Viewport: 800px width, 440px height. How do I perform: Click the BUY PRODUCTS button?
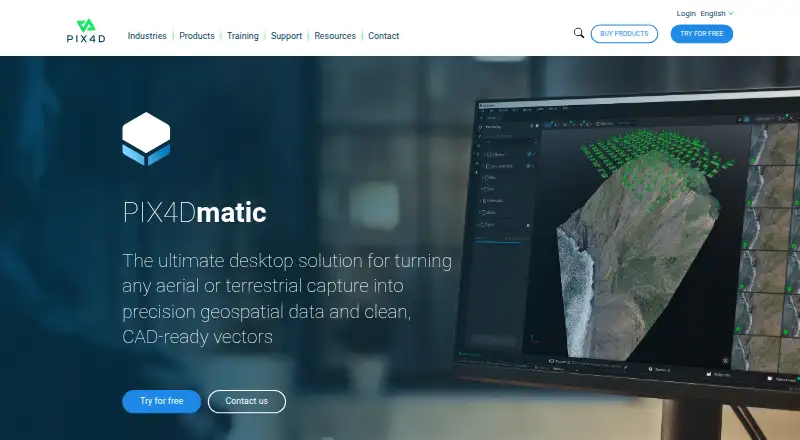[x=624, y=34]
